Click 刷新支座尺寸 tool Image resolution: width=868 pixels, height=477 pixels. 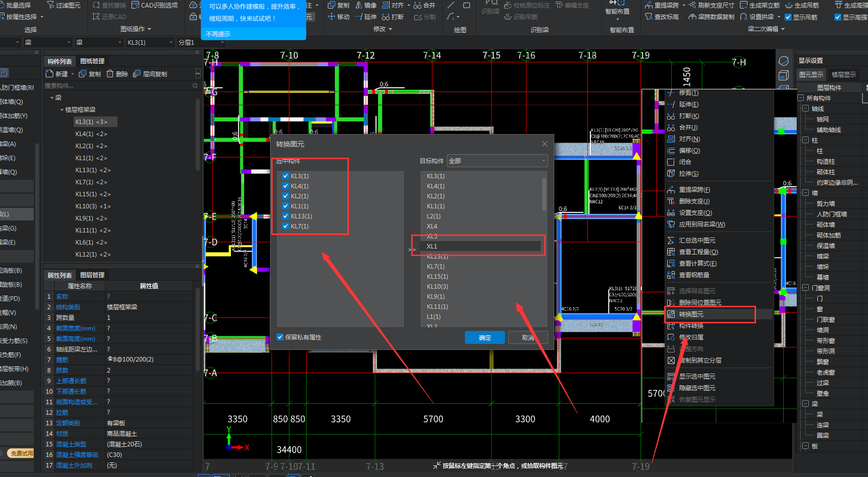pos(711,5)
